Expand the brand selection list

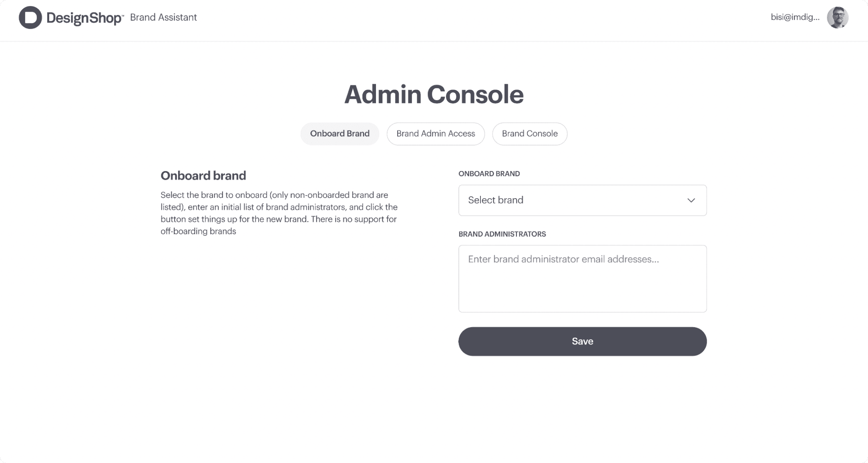pos(583,200)
